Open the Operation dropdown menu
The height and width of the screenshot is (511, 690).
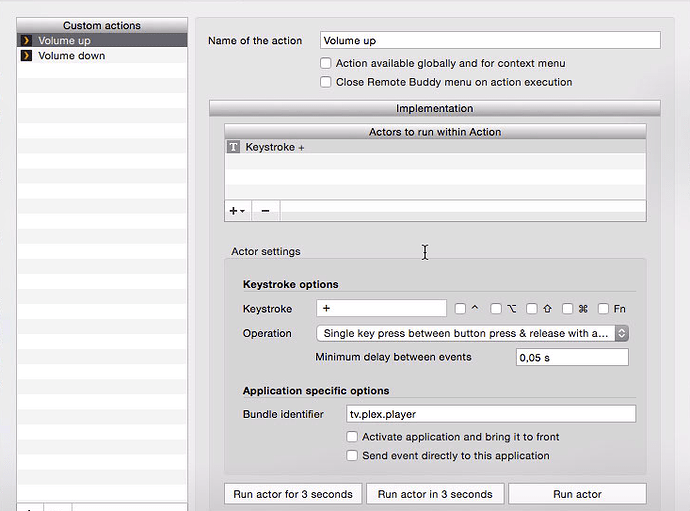point(472,333)
